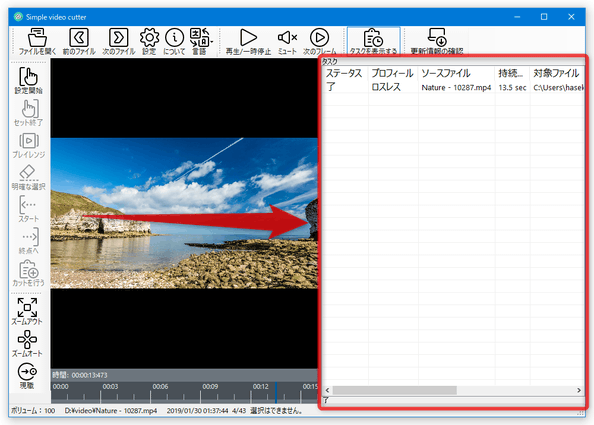594x425 pixels.
Task: Sort tasks by the ステータス column header
Action: pos(345,73)
